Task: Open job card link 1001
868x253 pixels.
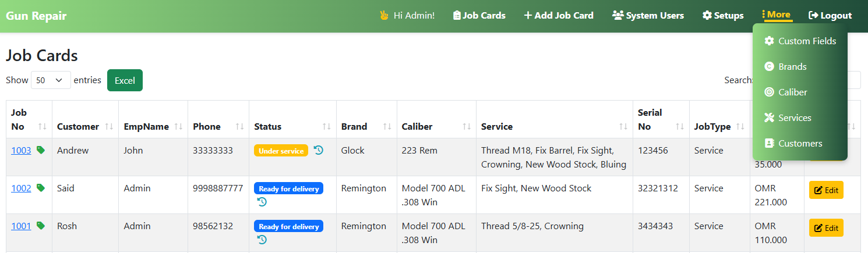Action: click(21, 226)
